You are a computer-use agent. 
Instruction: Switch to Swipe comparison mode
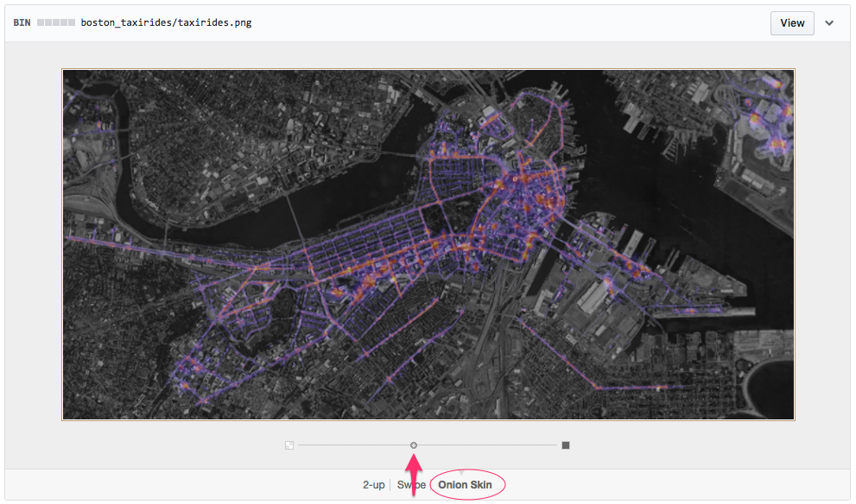pos(411,485)
